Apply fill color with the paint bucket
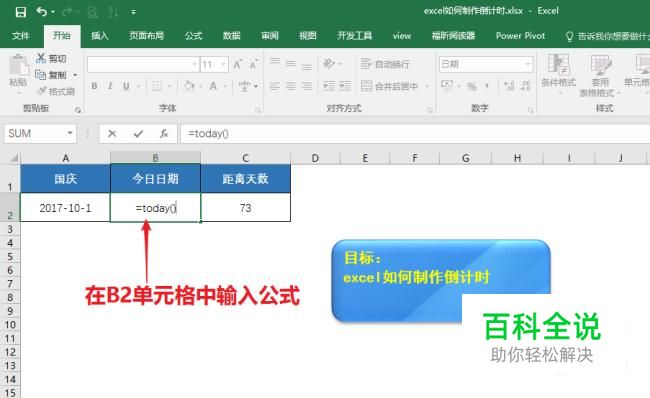The width and height of the screenshot is (650, 398). click(189, 86)
